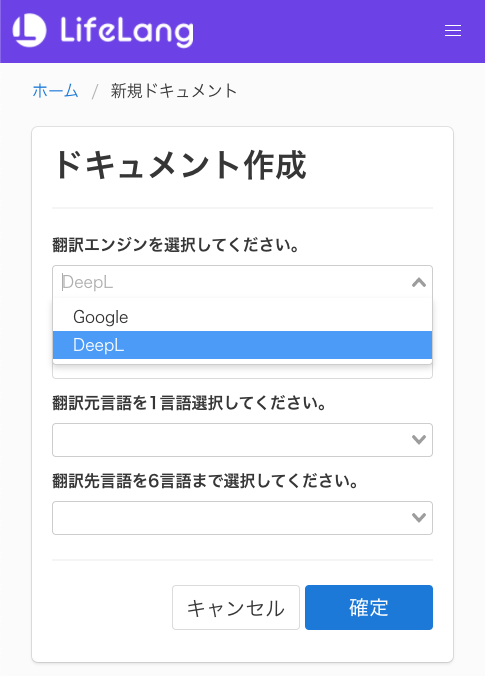485x676 pixels.
Task: Confirm with the 確定 button
Action: coord(369,607)
